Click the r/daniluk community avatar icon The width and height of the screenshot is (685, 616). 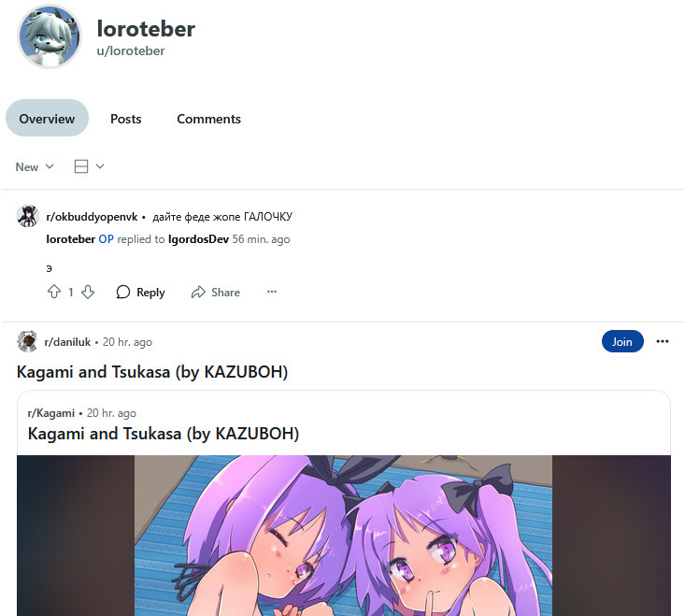pyautogui.click(x=27, y=341)
